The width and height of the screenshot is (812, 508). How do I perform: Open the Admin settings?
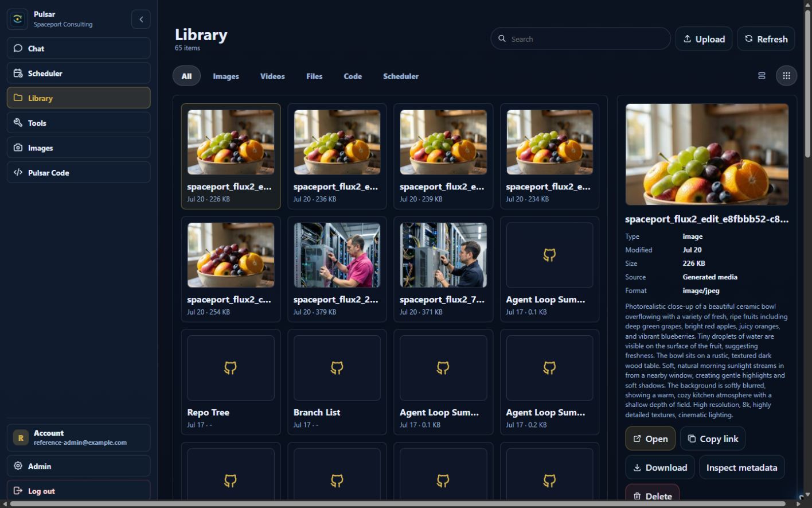pos(79,466)
